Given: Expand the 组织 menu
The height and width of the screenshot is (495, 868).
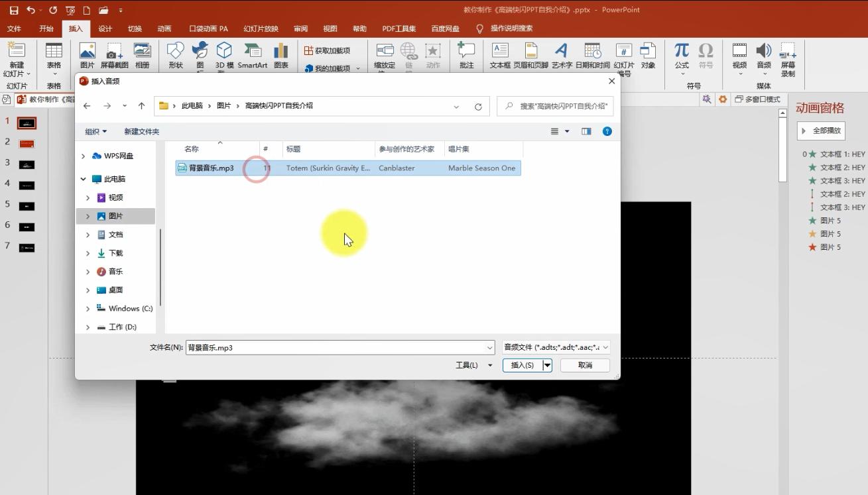Looking at the screenshot, I should [95, 131].
